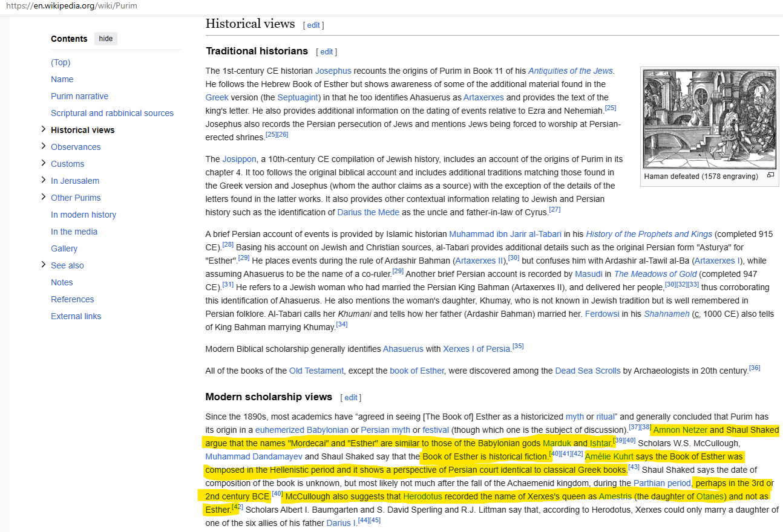Image resolution: width=783 pixels, height=532 pixels.
Task: Open the Shahnameh link
Action: 667,314
